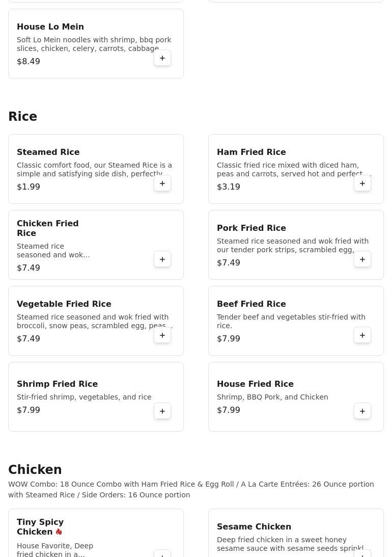Click the Vegetable Fried Rice $7.49 price
This screenshot has width=392, height=557.
coord(29,338)
